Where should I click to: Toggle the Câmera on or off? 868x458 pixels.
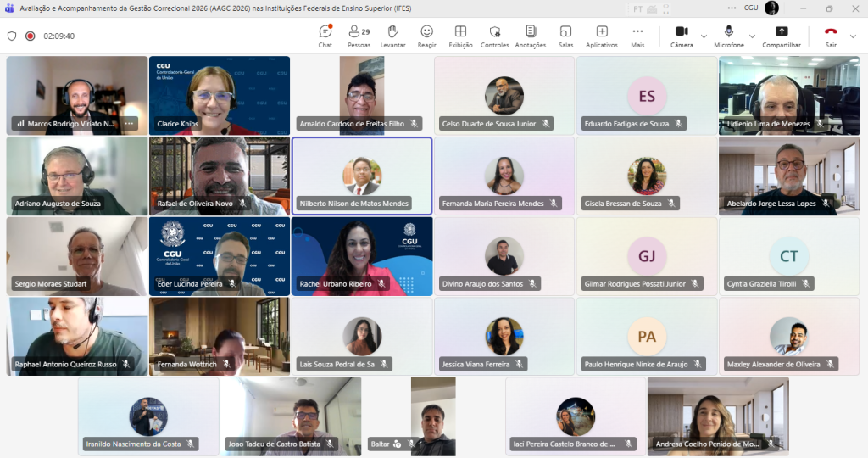pyautogui.click(x=682, y=36)
